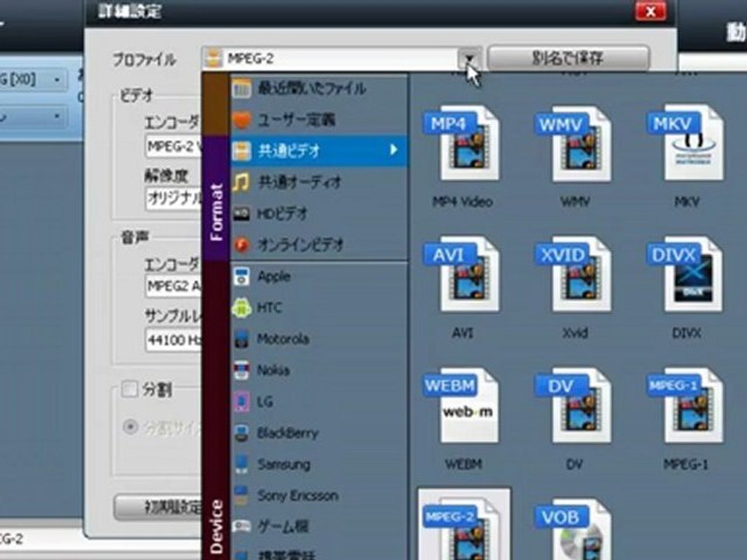The width and height of the screenshot is (747, 560).
Task: Open the Apple device category
Action: (x=319, y=276)
